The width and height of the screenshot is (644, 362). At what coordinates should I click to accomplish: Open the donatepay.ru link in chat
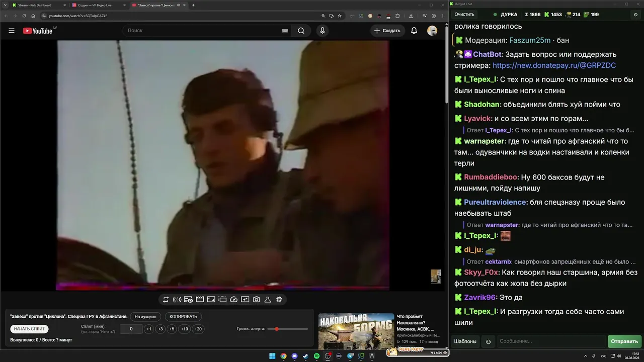pos(554,66)
